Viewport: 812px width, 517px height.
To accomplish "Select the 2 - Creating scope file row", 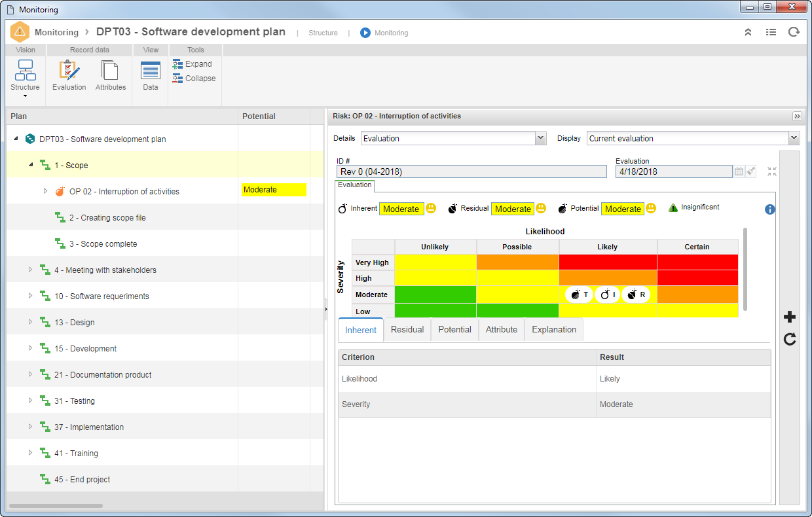I will tap(165, 217).
